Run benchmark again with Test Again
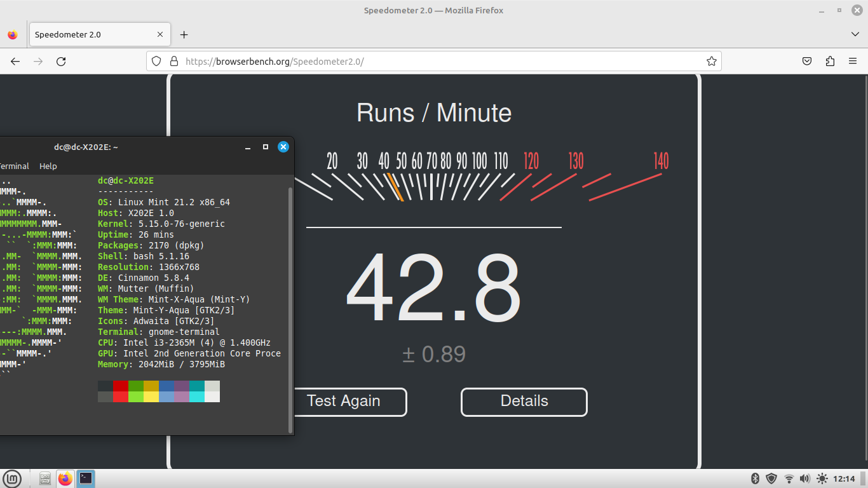The width and height of the screenshot is (868, 488). point(343,402)
